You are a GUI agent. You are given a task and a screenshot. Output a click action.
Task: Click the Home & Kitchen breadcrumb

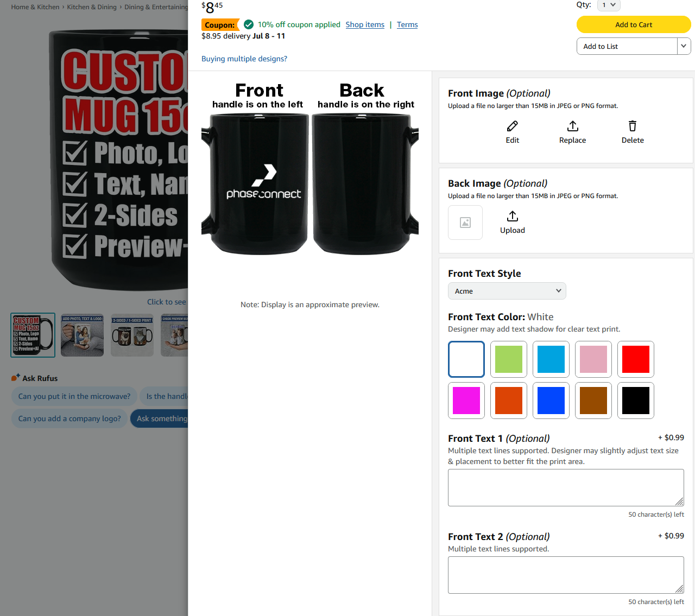tap(35, 7)
